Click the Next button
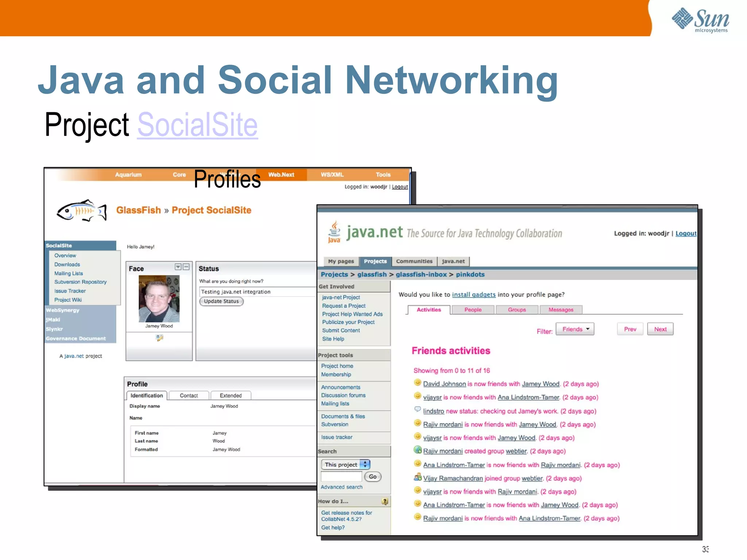The height and width of the screenshot is (560, 747). tap(660, 329)
